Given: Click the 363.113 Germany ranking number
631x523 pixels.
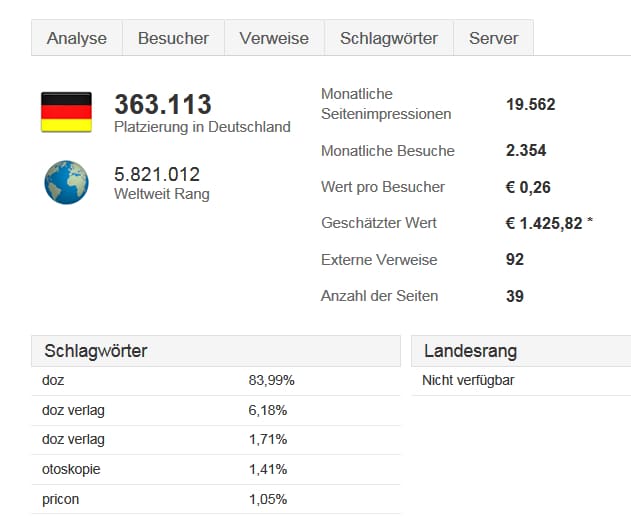Looking at the screenshot, I should pos(162,105).
